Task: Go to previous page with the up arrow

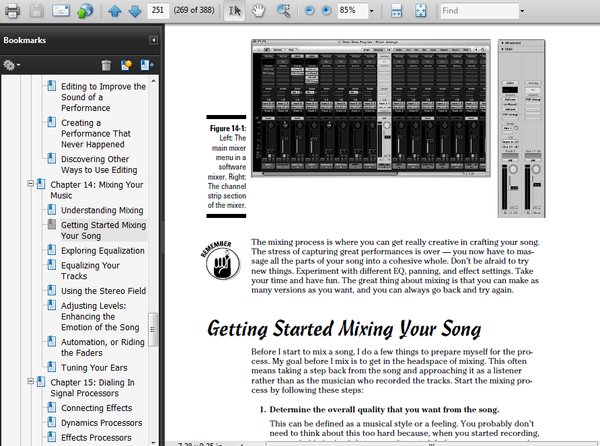Action: 115,11
